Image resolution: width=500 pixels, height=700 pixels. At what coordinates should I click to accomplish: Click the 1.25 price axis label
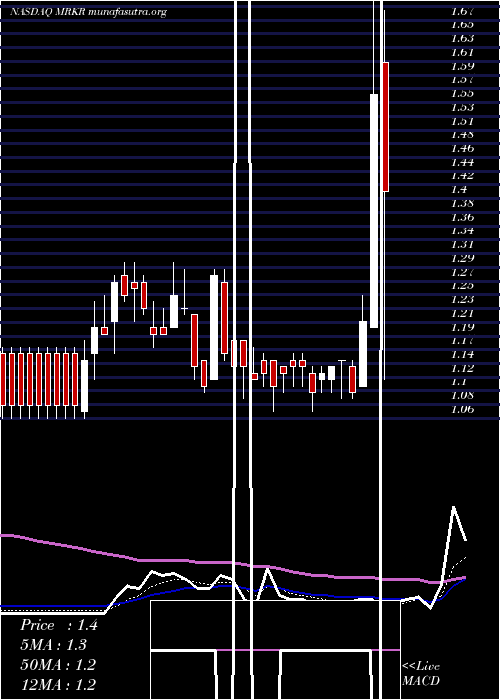point(462,286)
